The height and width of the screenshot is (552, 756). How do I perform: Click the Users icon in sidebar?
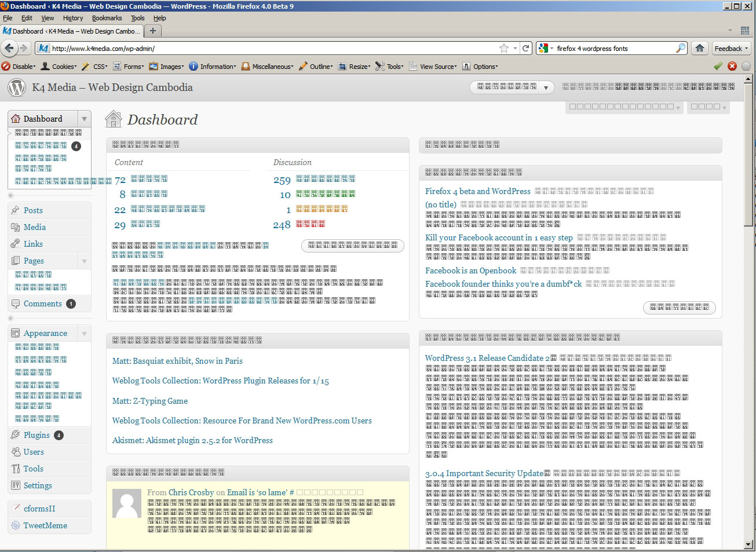(x=16, y=452)
